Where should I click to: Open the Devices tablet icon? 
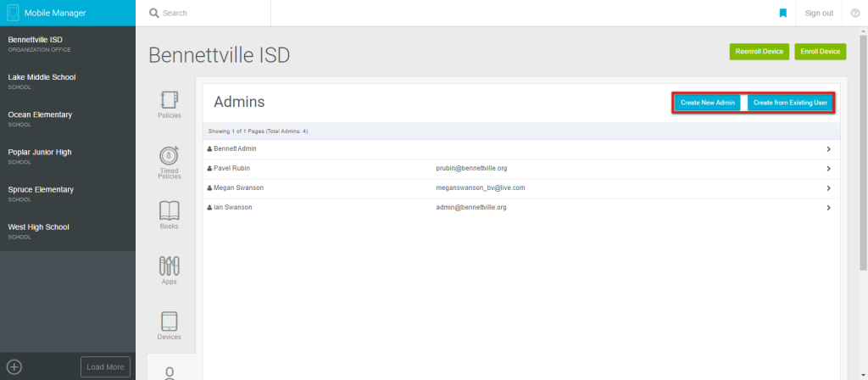170,321
